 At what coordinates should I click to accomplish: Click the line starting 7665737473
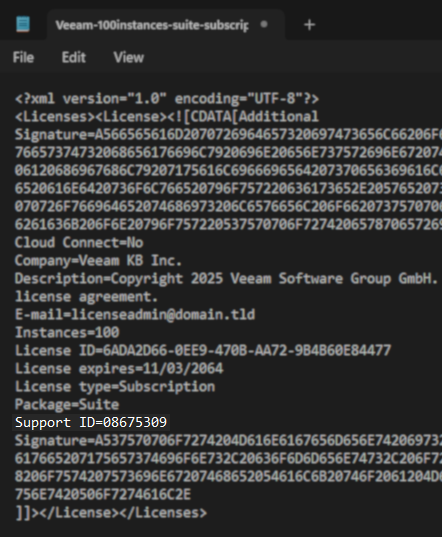pyautogui.click(x=228, y=152)
